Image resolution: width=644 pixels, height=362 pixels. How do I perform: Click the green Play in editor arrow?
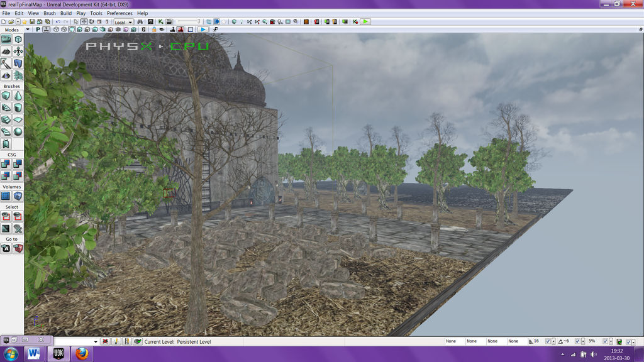(x=365, y=22)
